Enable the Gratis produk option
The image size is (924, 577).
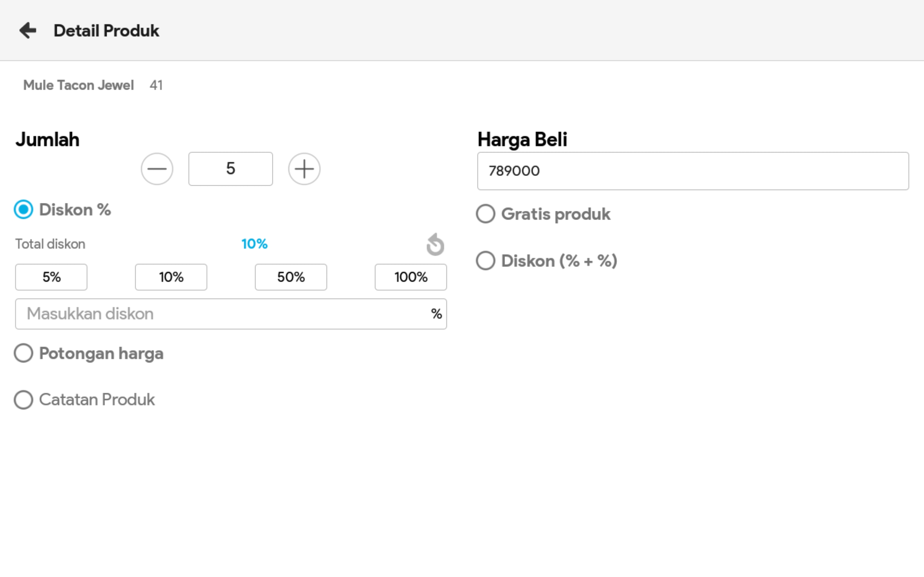(x=486, y=214)
